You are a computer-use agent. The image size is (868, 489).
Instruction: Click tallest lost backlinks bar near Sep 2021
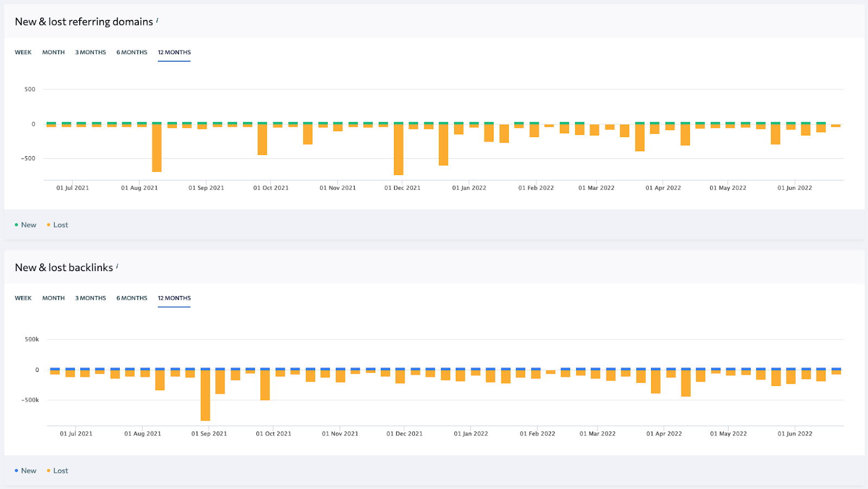coord(205,395)
